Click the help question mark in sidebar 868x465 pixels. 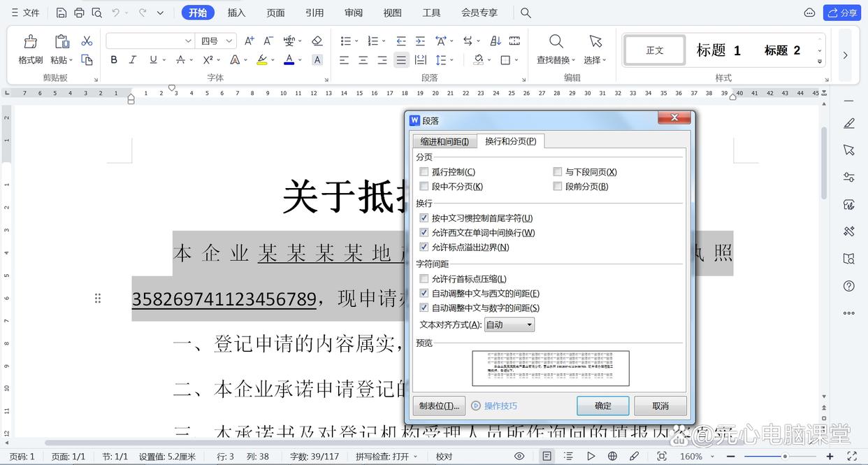(x=849, y=286)
